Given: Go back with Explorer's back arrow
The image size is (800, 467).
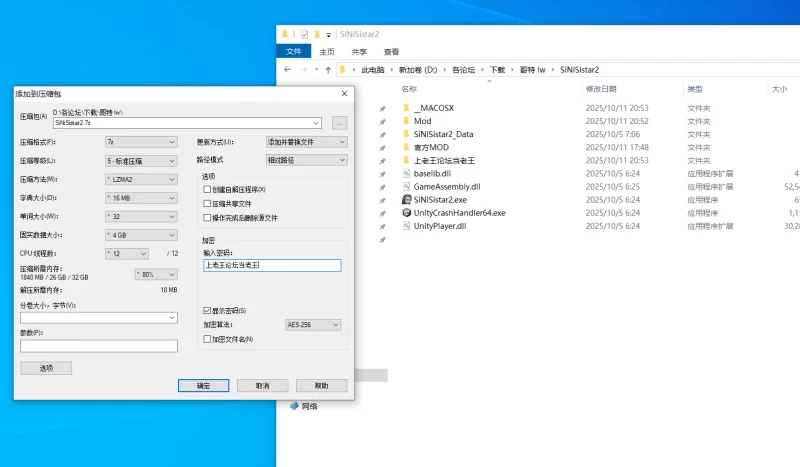Looking at the screenshot, I should 287,69.
